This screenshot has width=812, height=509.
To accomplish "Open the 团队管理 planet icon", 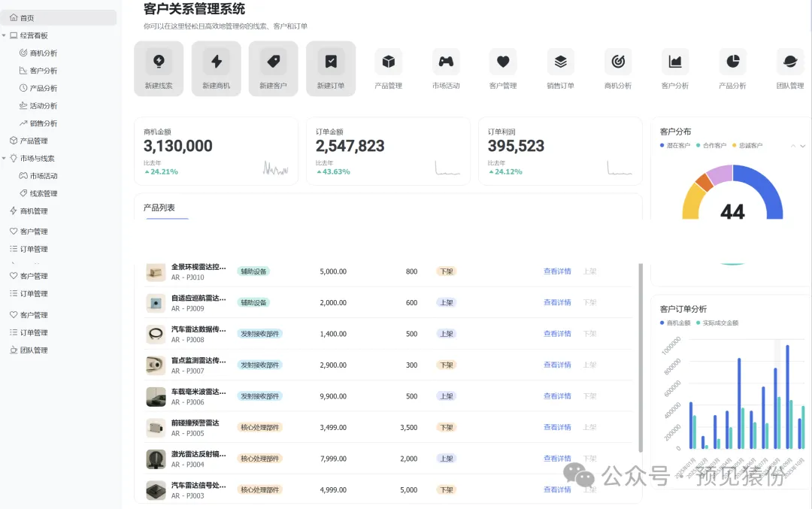I will pyautogui.click(x=790, y=62).
